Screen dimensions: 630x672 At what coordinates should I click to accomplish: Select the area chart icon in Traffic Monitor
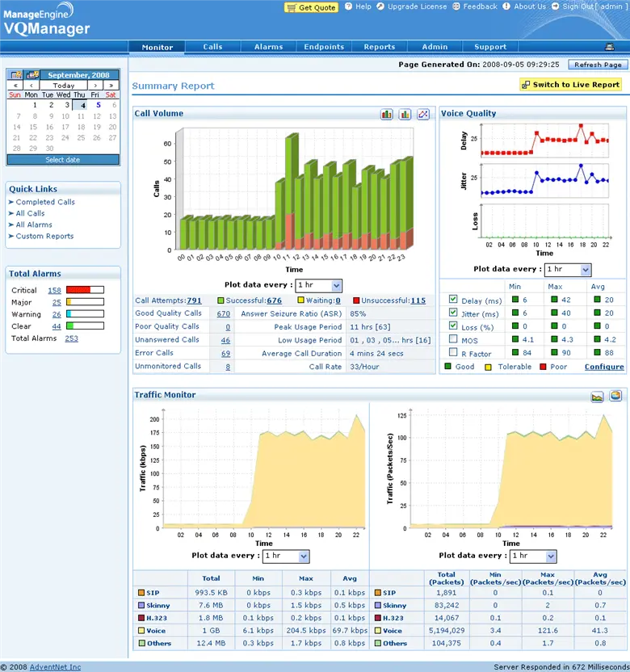(x=597, y=396)
